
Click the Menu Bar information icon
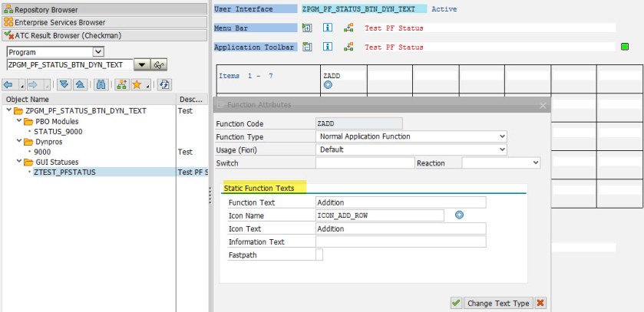[328, 28]
